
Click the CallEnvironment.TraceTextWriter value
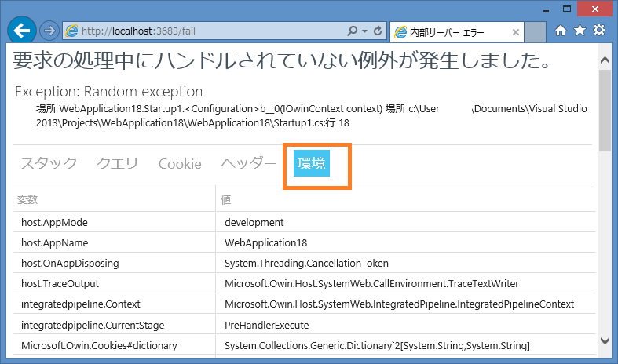pyautogui.click(x=371, y=284)
